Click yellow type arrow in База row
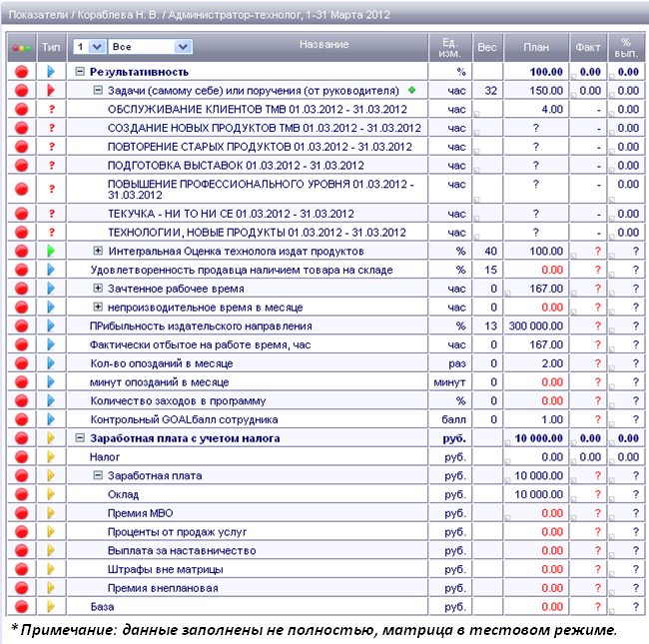 [x=51, y=606]
